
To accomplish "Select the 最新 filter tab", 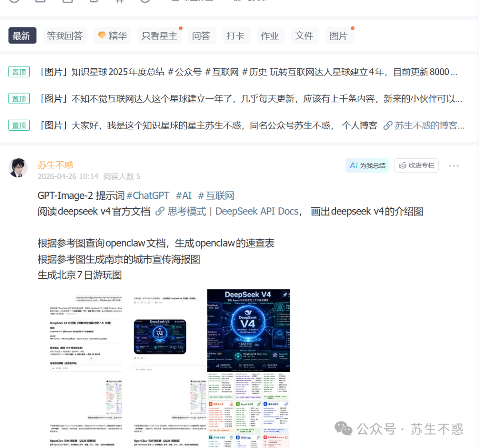I will (x=22, y=36).
